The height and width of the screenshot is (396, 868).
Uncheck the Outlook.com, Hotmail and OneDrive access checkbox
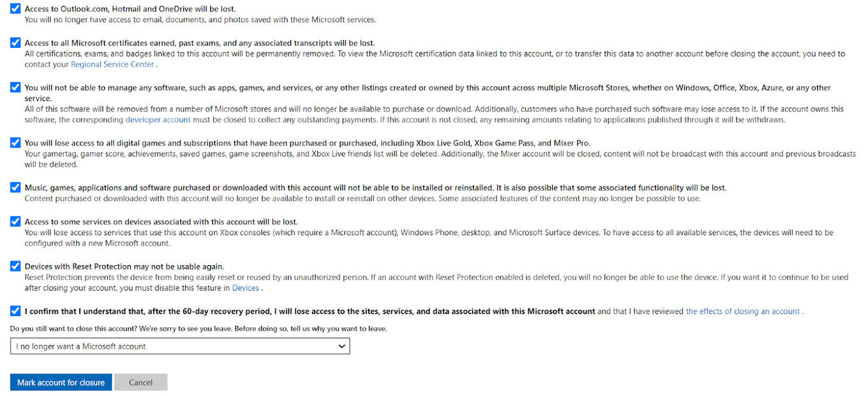tap(15, 9)
